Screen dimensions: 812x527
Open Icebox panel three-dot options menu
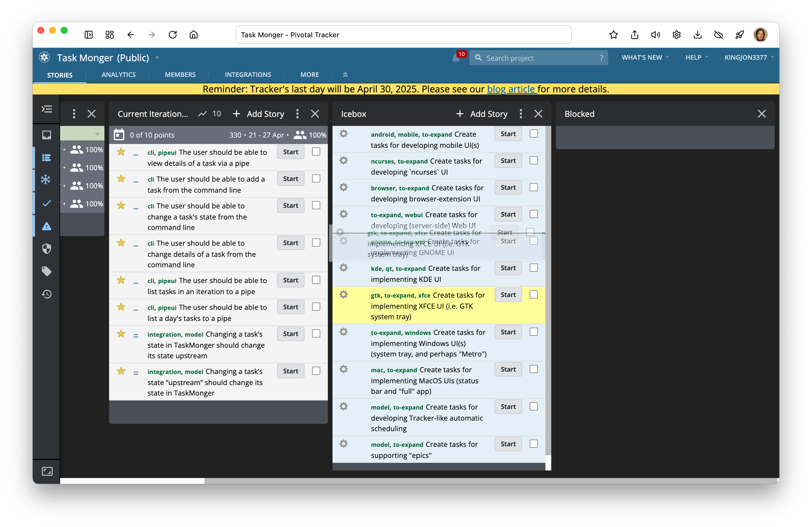pyautogui.click(x=521, y=114)
